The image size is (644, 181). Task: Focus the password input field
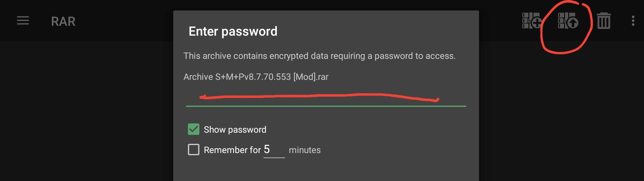326,97
